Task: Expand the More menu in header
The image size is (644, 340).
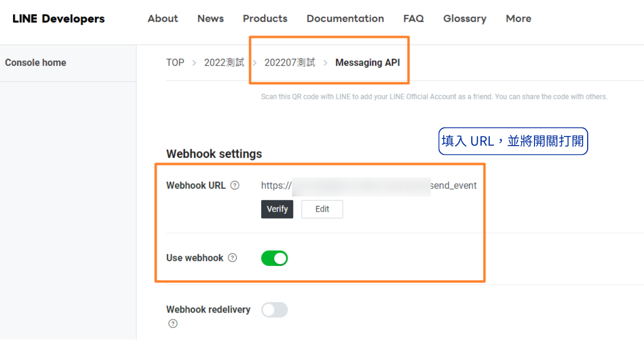Action: [518, 19]
